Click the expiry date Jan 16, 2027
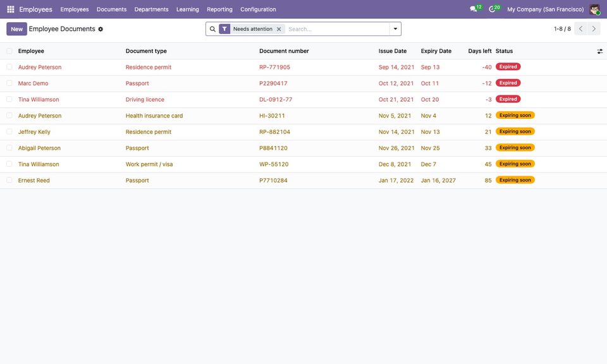Viewport: 607px width, 364px height. point(438,180)
